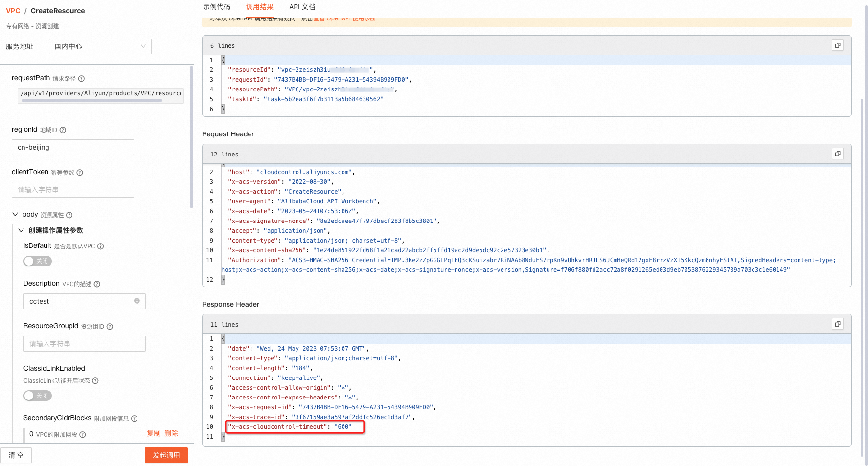
Task: Toggle the ClassicLinkEnabled switch
Action: (38, 396)
